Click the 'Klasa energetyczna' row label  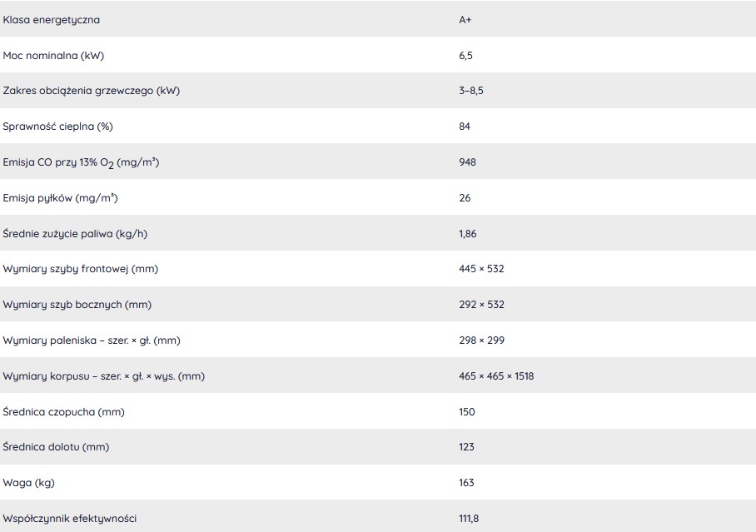click(51, 20)
